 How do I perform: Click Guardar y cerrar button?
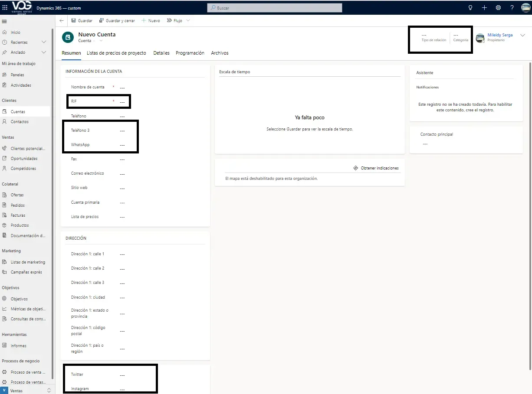coord(117,21)
